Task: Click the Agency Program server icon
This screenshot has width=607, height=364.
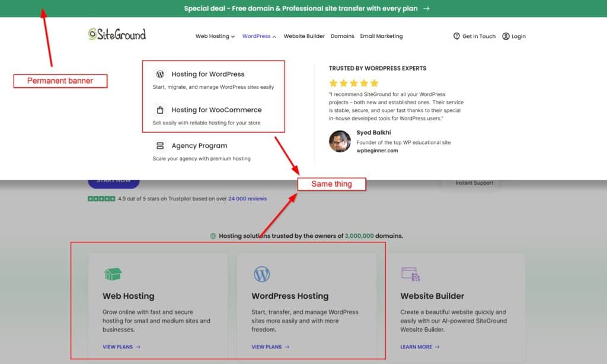Action: pyautogui.click(x=159, y=145)
